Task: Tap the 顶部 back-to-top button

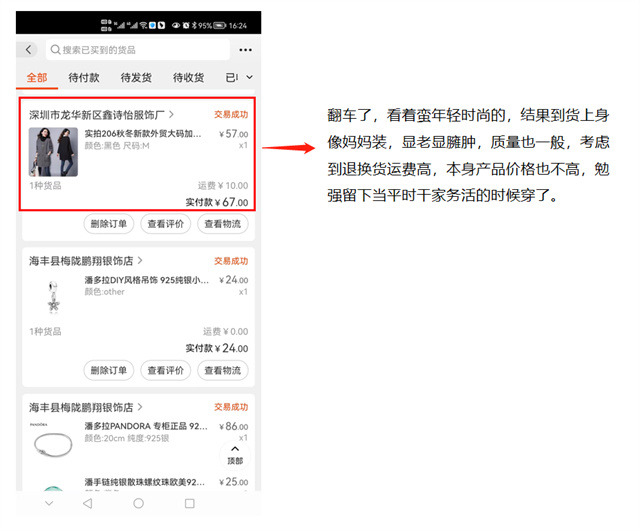Action: point(235,455)
